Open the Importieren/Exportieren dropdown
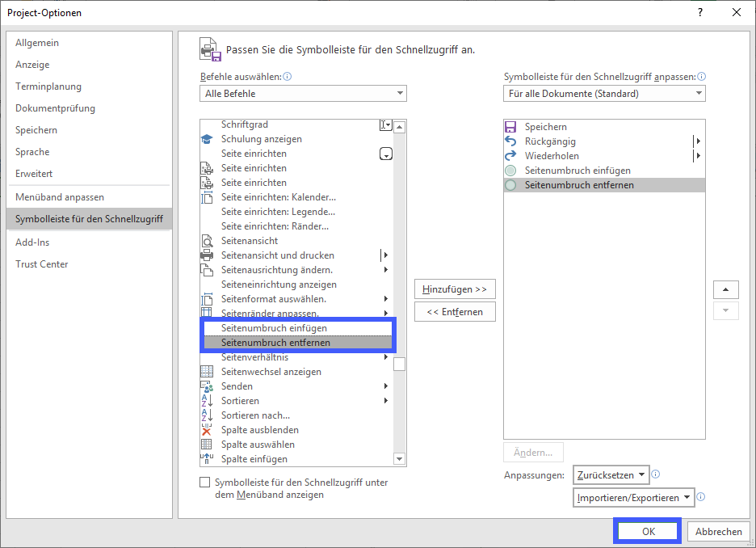Image resolution: width=756 pixels, height=548 pixels. point(634,497)
